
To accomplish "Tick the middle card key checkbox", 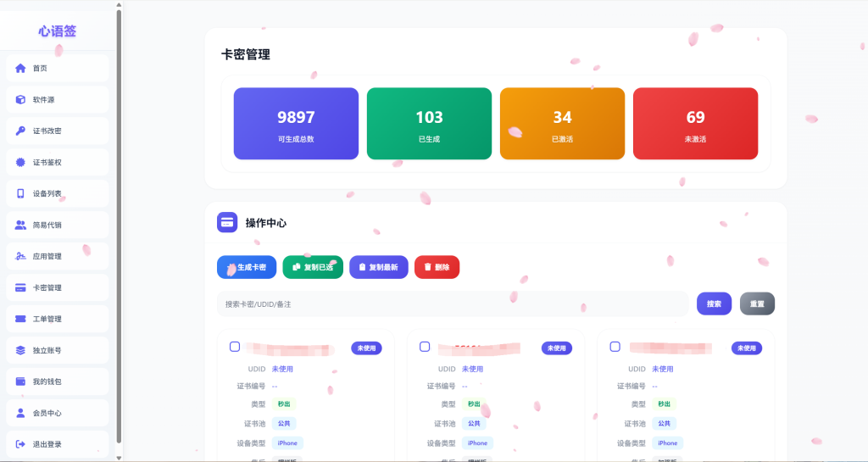I will point(425,347).
